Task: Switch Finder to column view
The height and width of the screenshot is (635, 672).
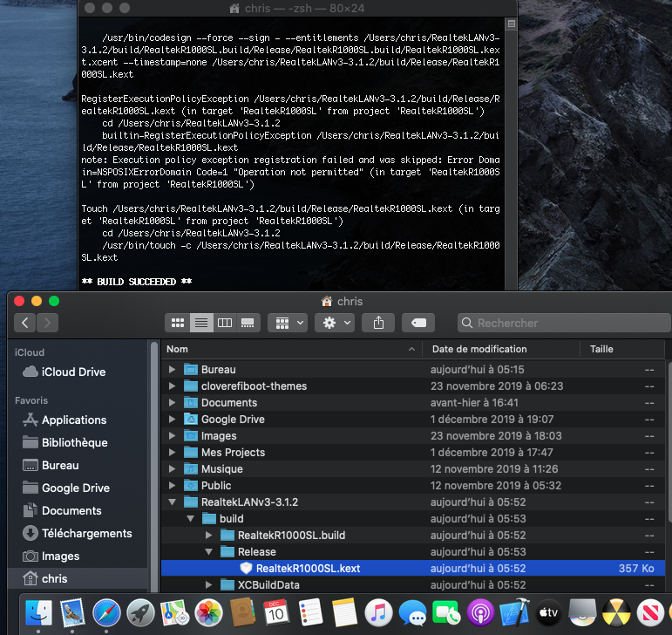Action: click(225, 323)
